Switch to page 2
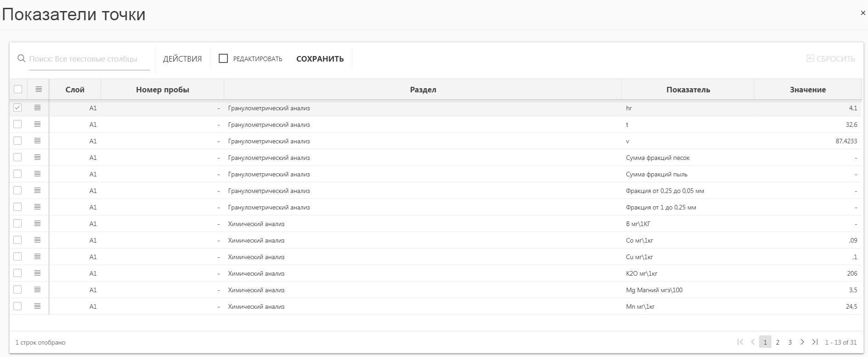Image resolution: width=868 pixels, height=357 pixels. 777,342
